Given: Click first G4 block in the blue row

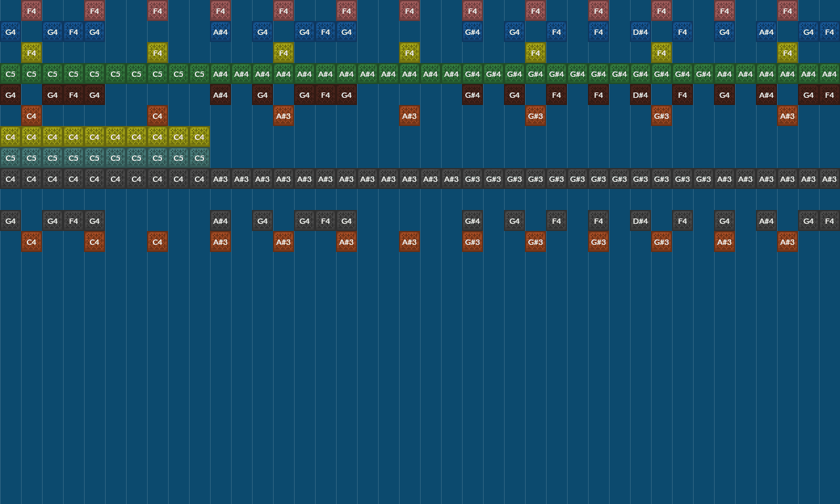Looking at the screenshot, I should pos(10,31).
